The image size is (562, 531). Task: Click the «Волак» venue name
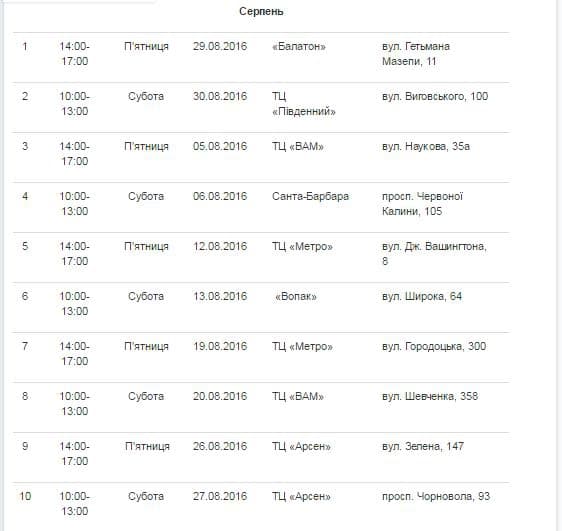coord(296,296)
